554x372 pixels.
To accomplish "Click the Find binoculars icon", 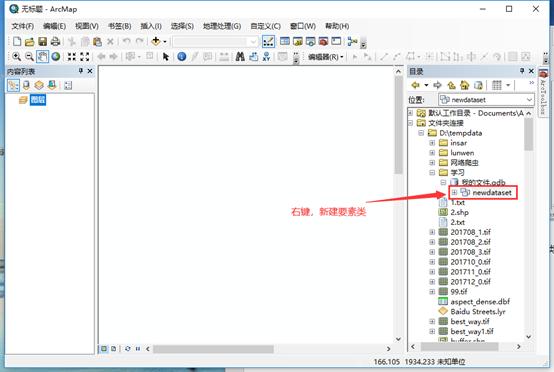I will tap(240, 57).
